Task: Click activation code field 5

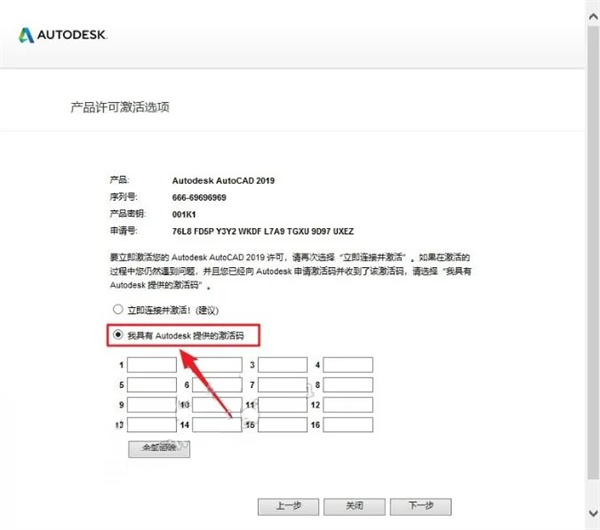Action: (152, 385)
